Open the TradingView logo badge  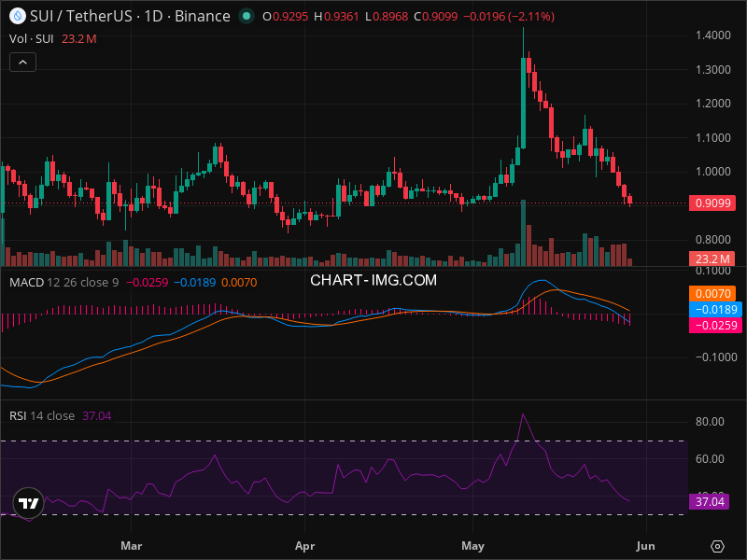click(x=29, y=503)
